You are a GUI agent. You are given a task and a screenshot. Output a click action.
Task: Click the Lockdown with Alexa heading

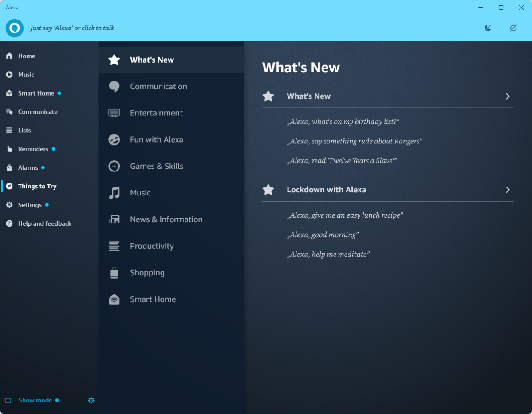326,190
